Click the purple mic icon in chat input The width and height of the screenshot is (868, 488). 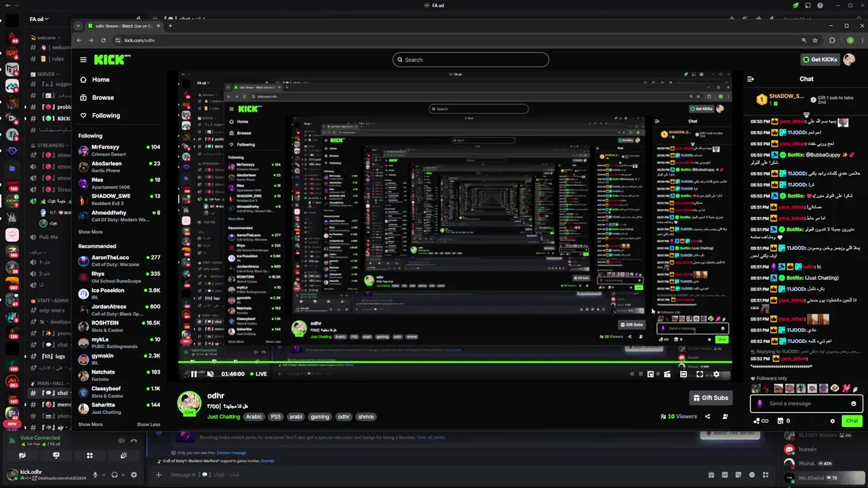click(x=759, y=403)
